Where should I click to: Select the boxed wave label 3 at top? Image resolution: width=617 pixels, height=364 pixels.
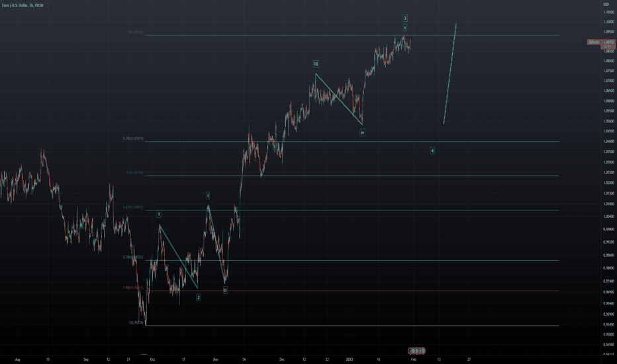[405, 18]
